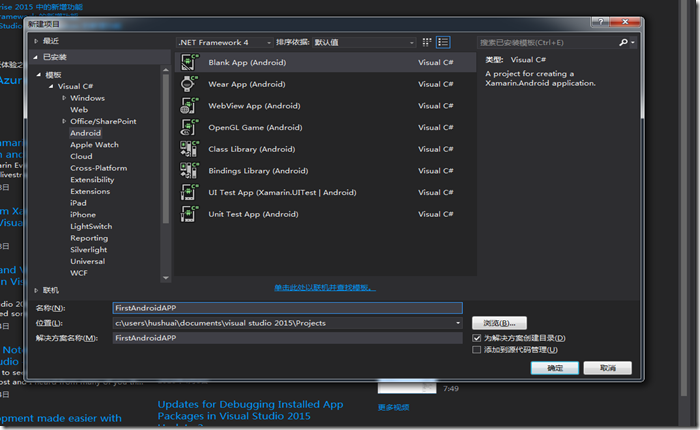The height and width of the screenshot is (430, 700).
Task: Choose the WebView App (Android) icon
Action: pyautogui.click(x=189, y=106)
